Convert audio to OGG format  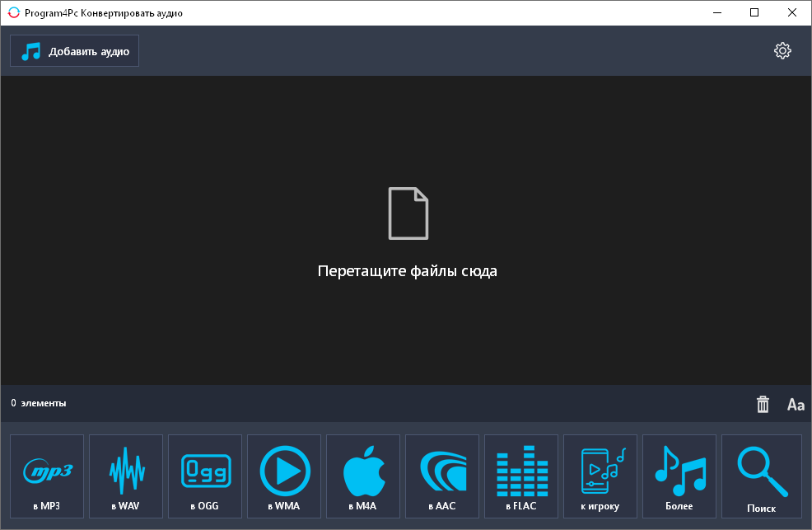204,476
